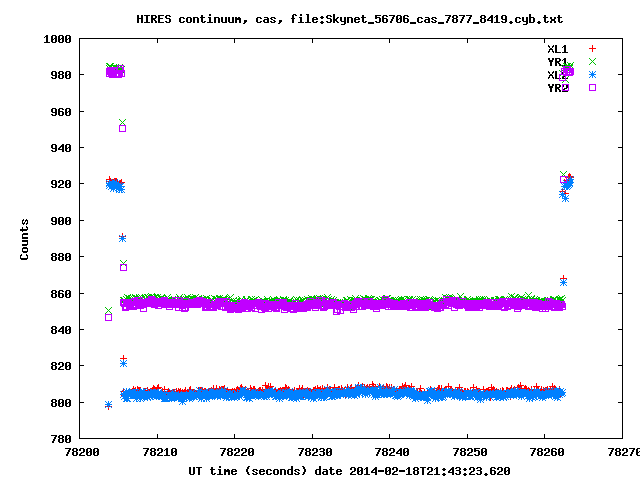This screenshot has height=480, width=640.
Task: Click the y-axis tick label 900
Action: point(61,221)
